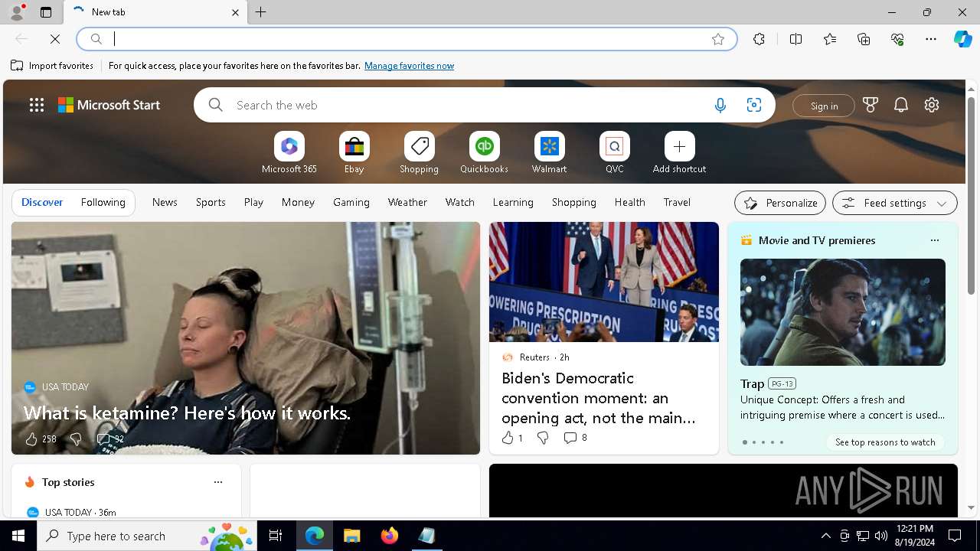Screen dimensions: 980x551
Task: Click the Personalize button
Action: 780,203
